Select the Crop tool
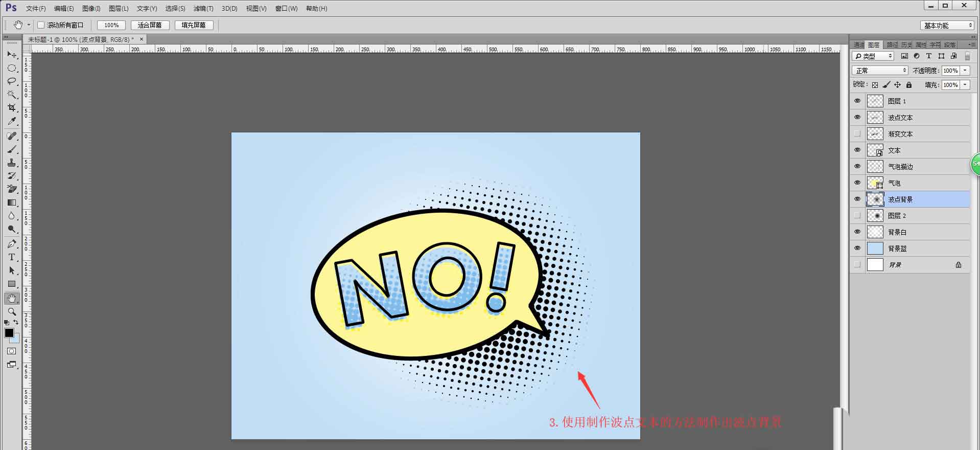The height and width of the screenshot is (450, 980). [x=12, y=108]
